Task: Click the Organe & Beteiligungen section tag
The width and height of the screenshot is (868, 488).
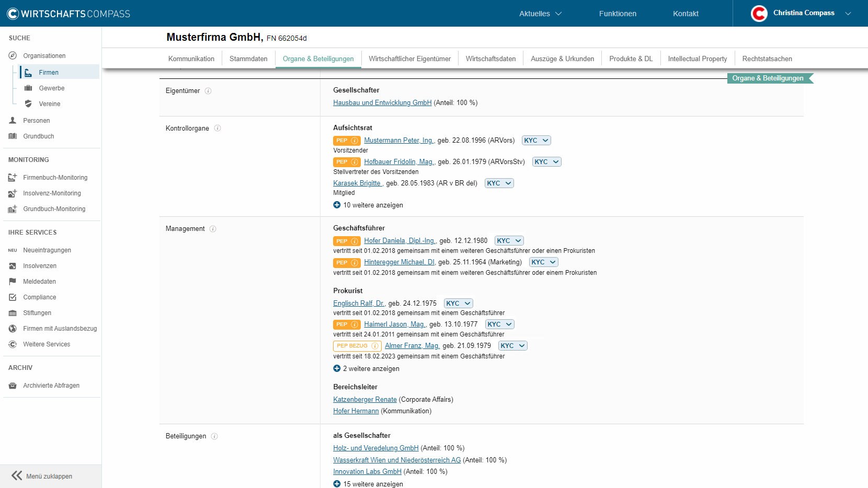Action: tap(770, 78)
